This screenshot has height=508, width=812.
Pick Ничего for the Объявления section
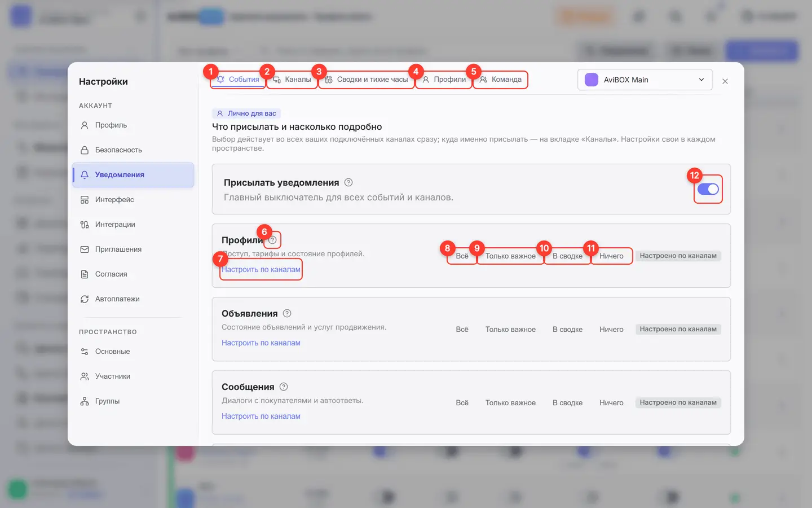pyautogui.click(x=611, y=330)
